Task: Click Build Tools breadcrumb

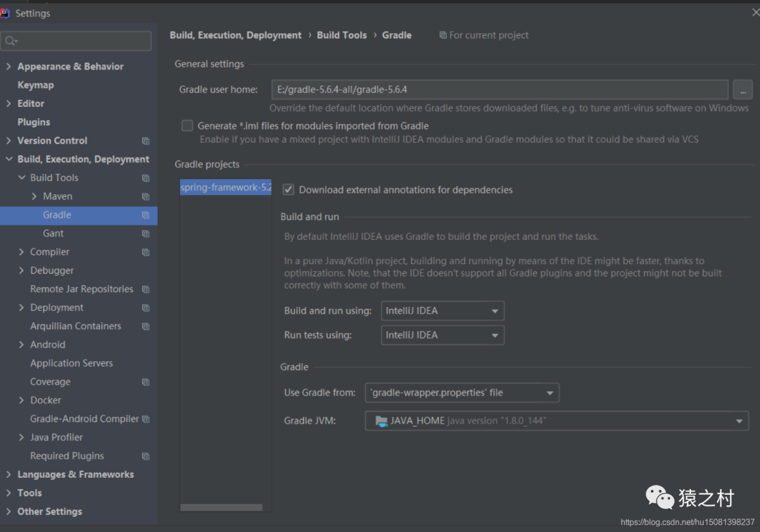Action: point(342,35)
